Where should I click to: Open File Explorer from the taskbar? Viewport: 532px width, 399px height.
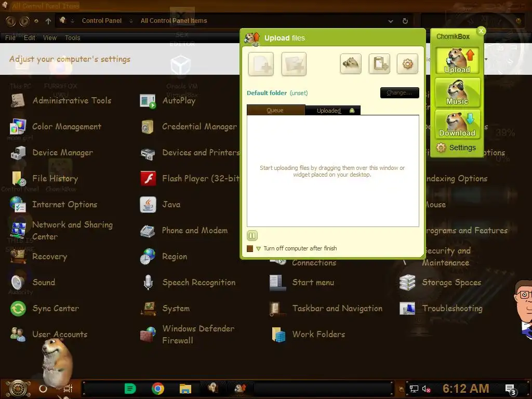pos(185,389)
